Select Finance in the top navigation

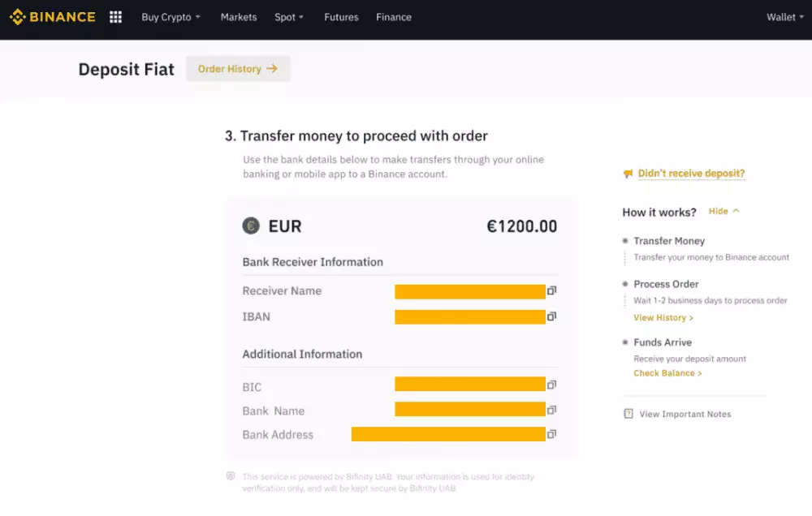coord(394,17)
